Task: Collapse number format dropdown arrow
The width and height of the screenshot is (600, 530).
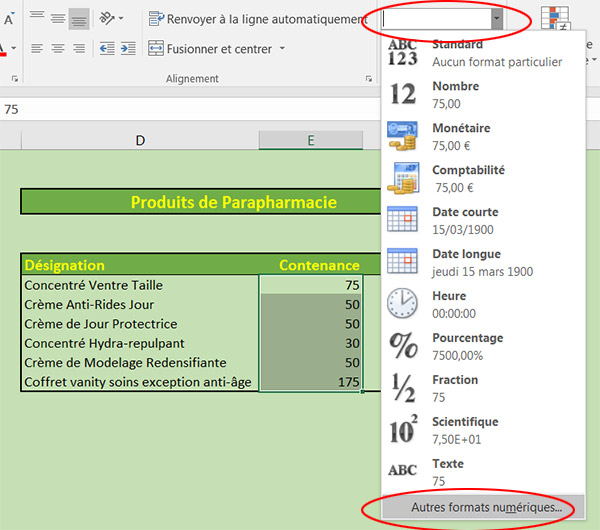Action: point(497,19)
